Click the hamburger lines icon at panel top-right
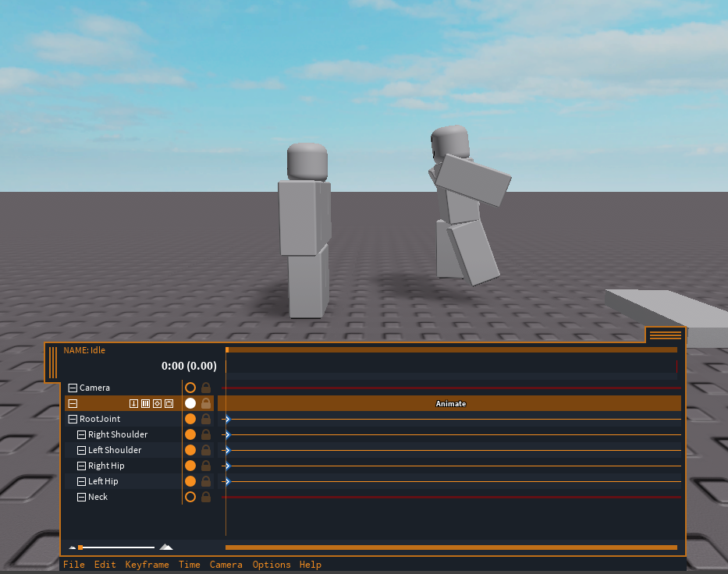 pyautogui.click(x=666, y=335)
